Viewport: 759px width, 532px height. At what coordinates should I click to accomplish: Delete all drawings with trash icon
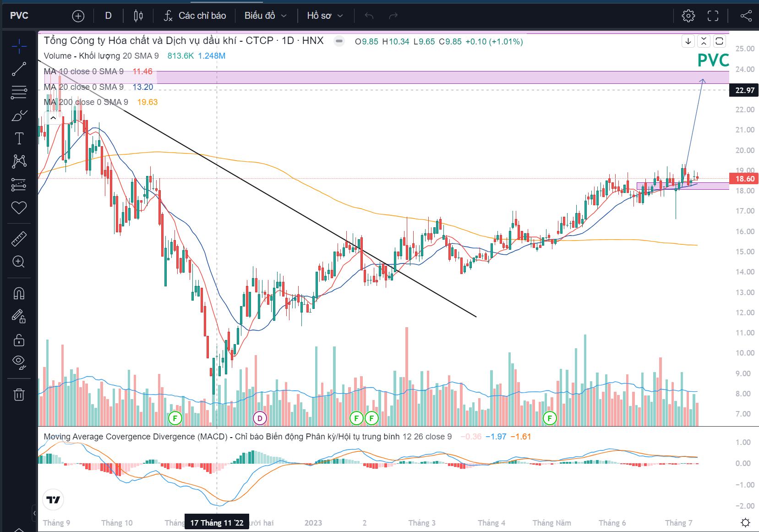(x=19, y=394)
